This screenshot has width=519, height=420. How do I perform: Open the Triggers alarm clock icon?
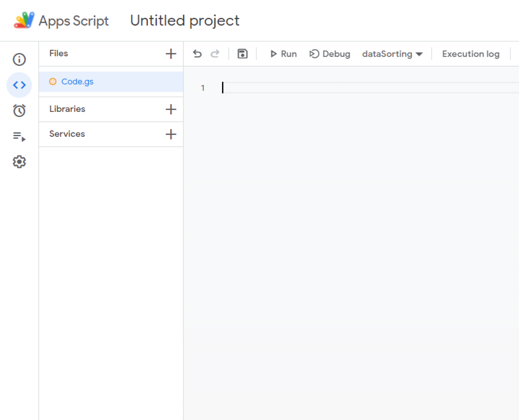[x=19, y=110]
